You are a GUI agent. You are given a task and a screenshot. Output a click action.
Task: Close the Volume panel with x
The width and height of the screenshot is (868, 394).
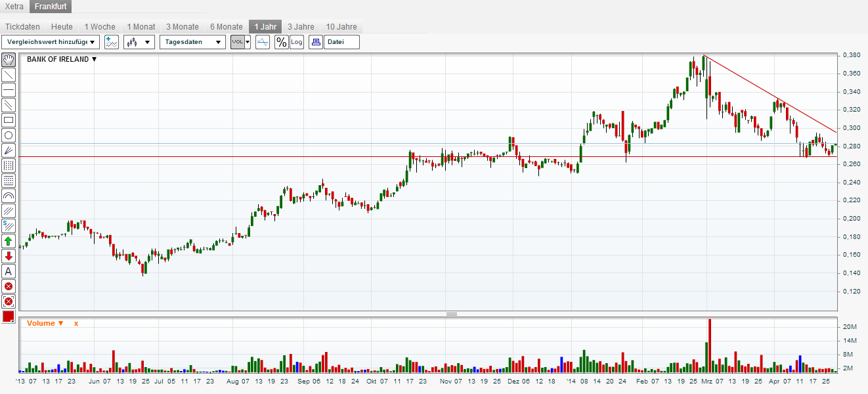[x=76, y=323]
